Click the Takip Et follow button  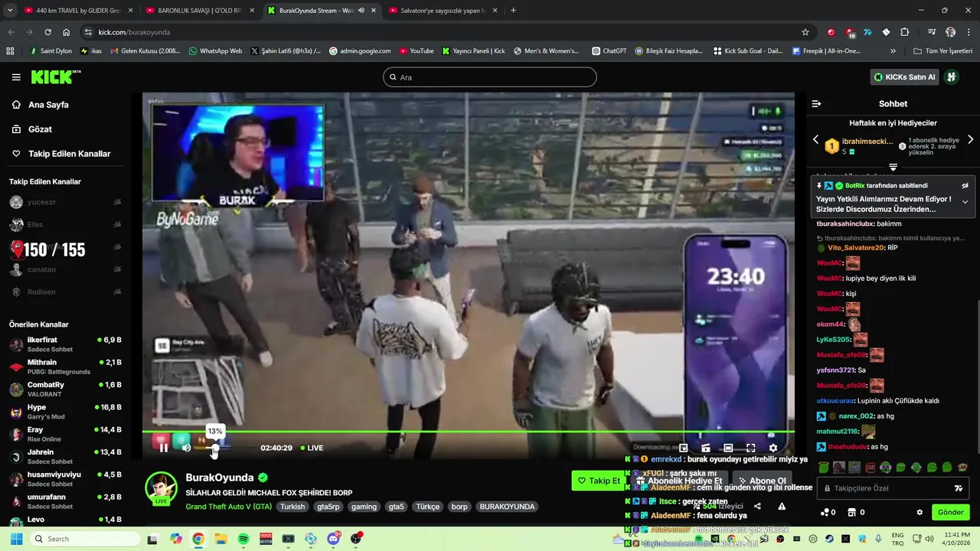tap(599, 481)
